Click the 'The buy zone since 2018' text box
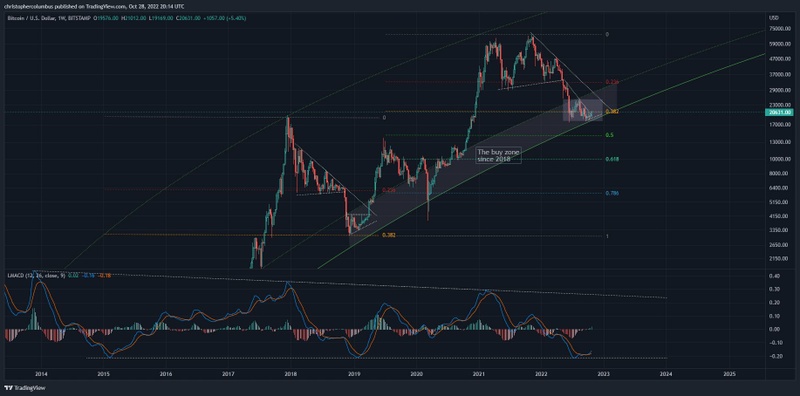 click(499, 156)
